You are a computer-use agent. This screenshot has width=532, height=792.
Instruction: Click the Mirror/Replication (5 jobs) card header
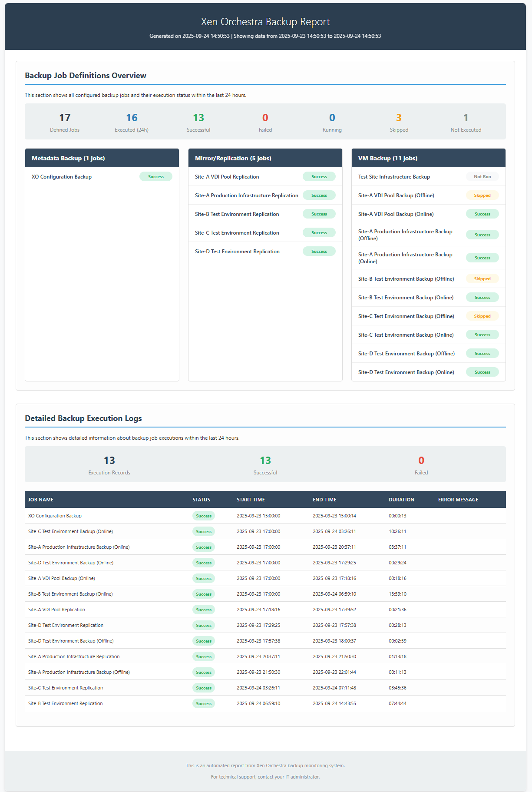coord(265,158)
